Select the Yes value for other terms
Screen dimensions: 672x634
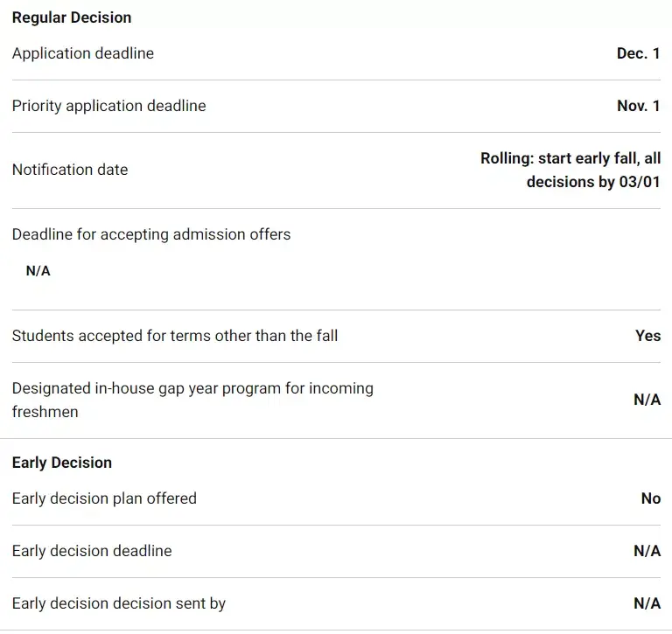647,336
